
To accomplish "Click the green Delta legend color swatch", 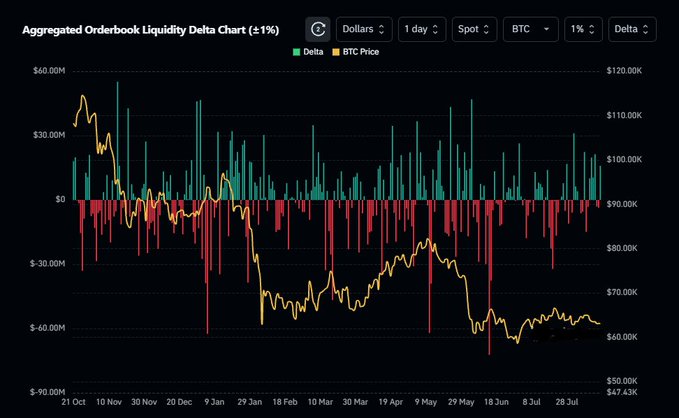I will click(296, 52).
